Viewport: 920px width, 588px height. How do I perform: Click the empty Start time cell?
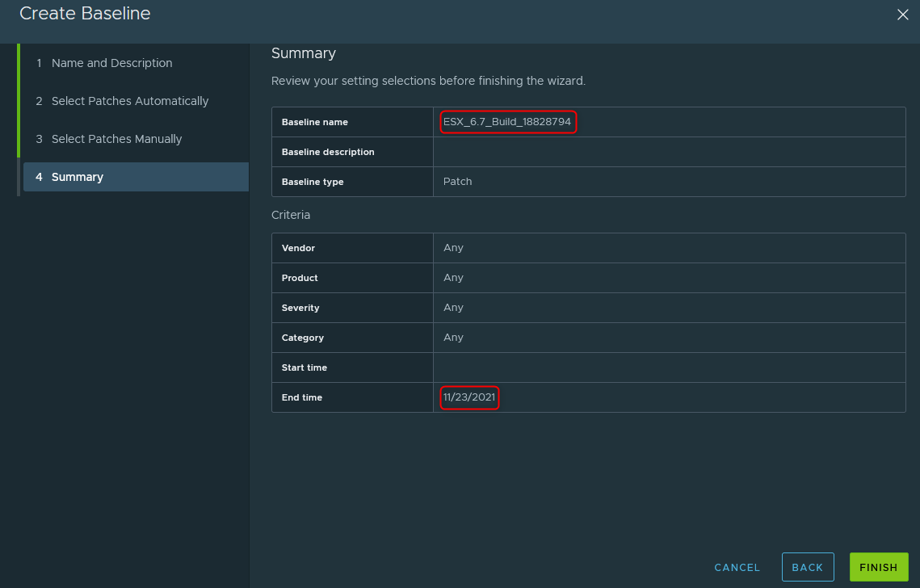click(x=668, y=367)
